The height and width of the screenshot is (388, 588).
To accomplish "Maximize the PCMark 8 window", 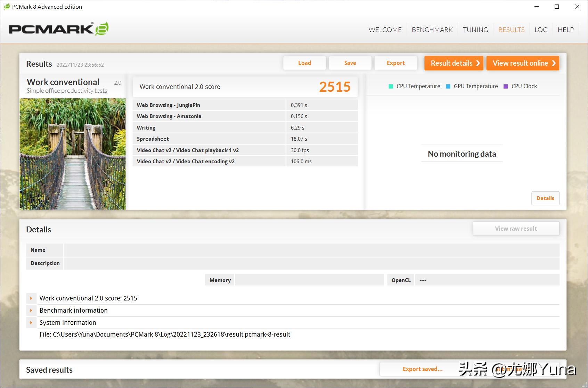I will (557, 7).
